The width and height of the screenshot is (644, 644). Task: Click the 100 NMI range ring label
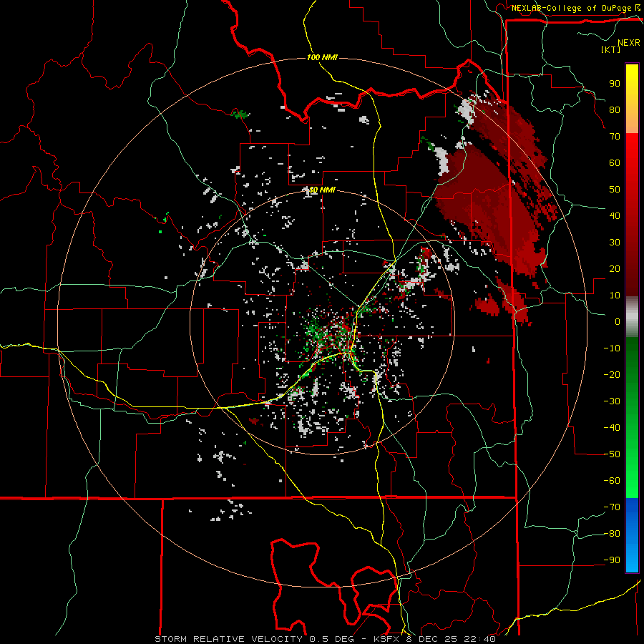click(322, 57)
